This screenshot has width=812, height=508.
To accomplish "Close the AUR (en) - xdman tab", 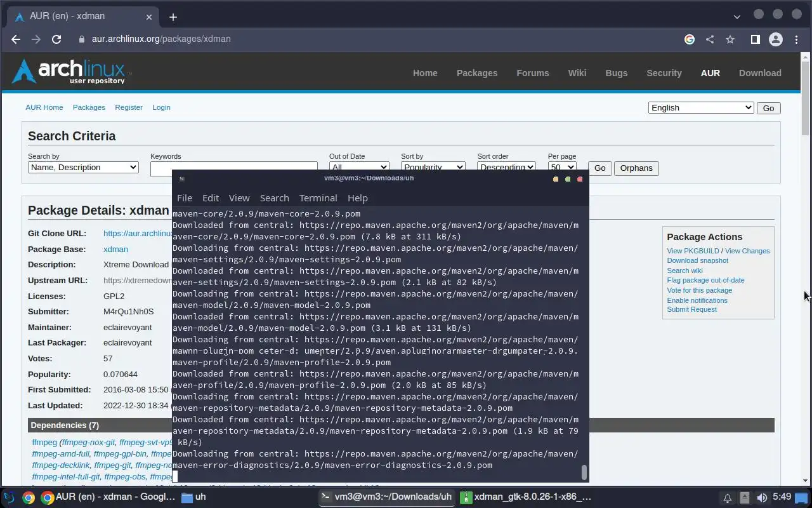I will point(150,17).
